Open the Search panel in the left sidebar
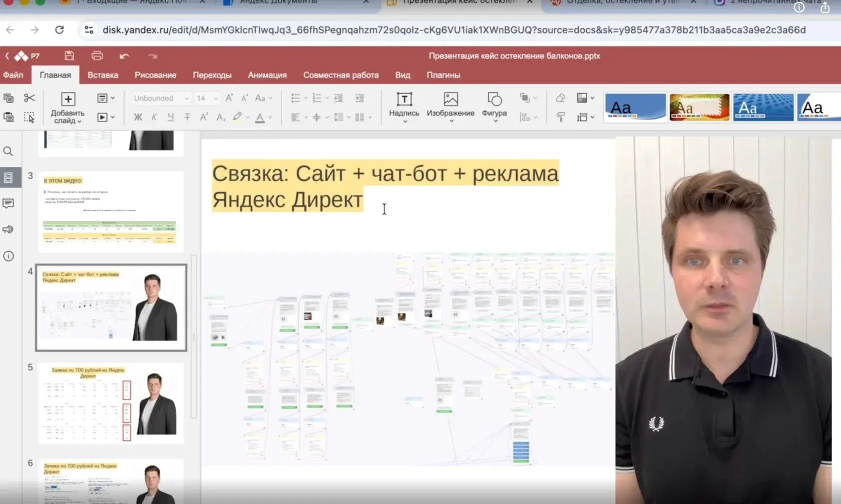841x504 pixels. pyautogui.click(x=8, y=151)
